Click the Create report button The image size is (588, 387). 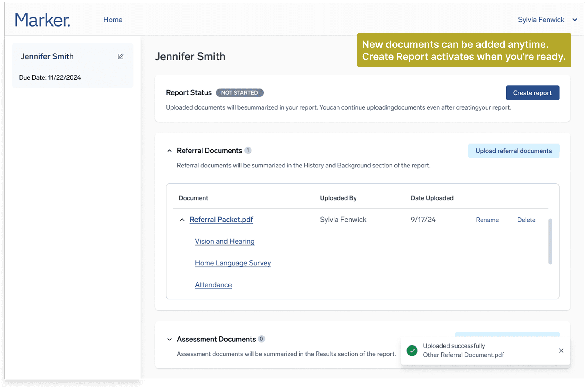[x=532, y=93]
